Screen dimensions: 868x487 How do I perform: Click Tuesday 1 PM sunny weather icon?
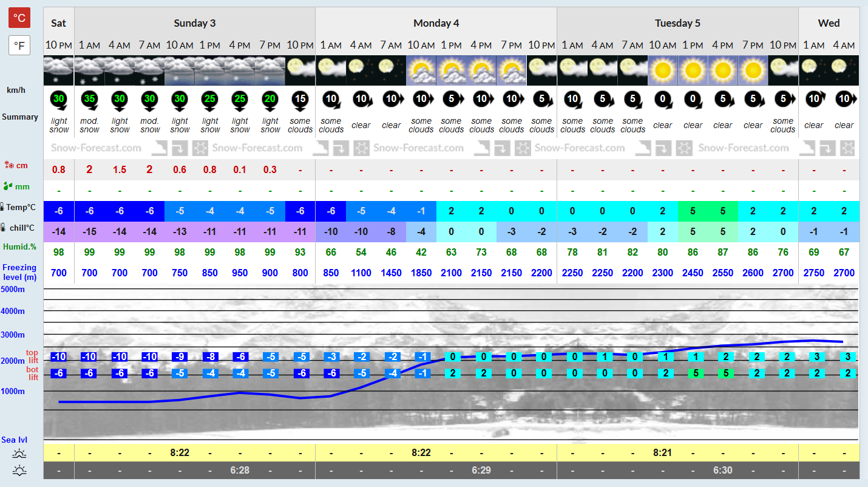[693, 70]
